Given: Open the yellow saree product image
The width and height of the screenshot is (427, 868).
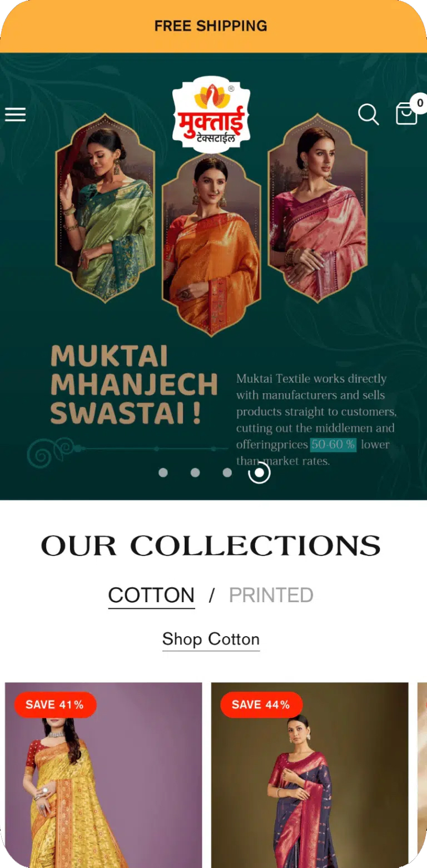Looking at the screenshot, I should click(x=103, y=775).
